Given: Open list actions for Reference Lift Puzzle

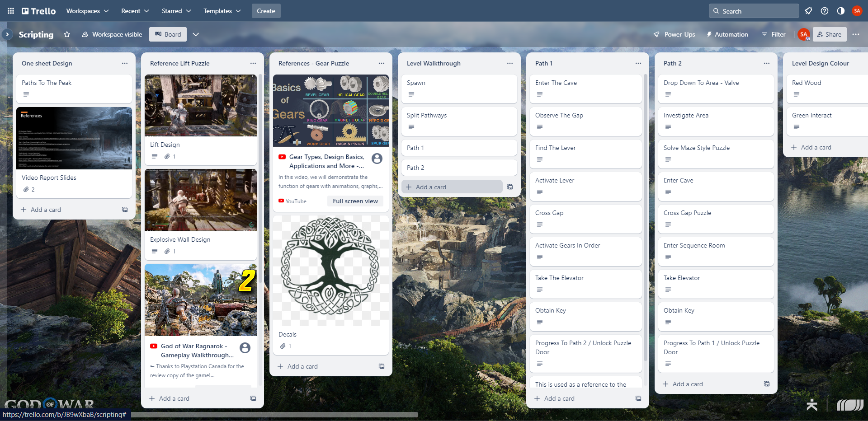Looking at the screenshot, I should (x=253, y=63).
